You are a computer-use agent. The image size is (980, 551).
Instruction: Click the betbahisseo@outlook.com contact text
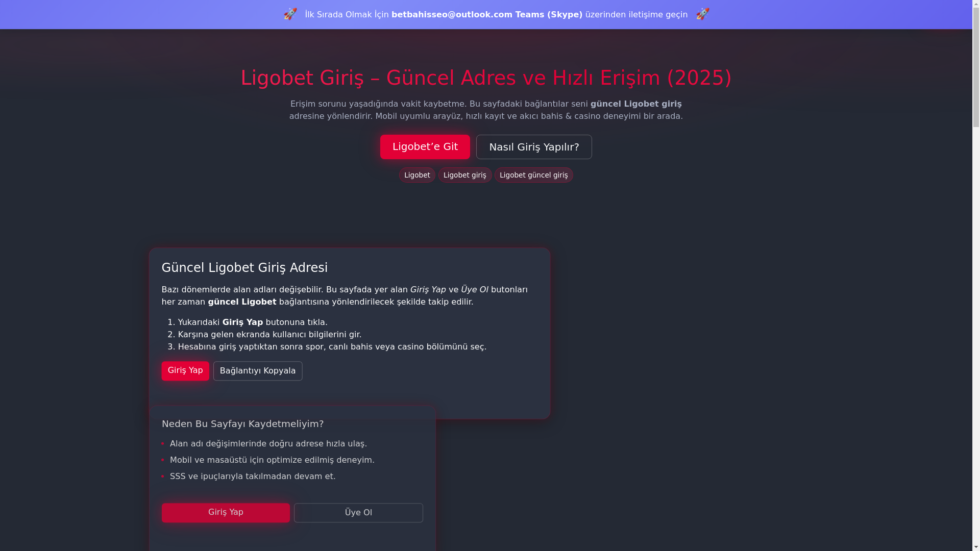452,14
